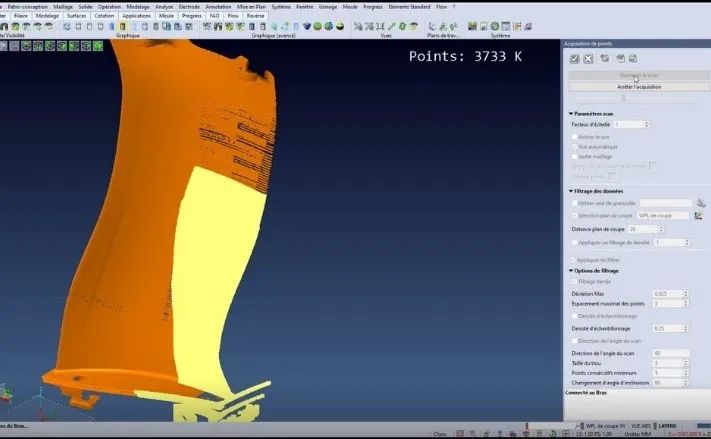Collapse the Paramètres scan section
The image size is (711, 439).
tap(571, 113)
